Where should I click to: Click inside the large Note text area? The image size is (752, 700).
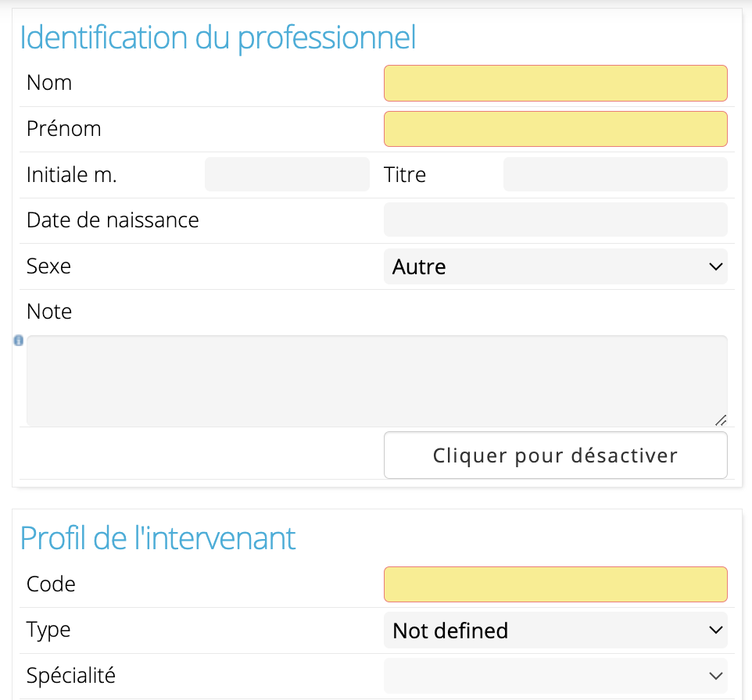[x=377, y=380]
